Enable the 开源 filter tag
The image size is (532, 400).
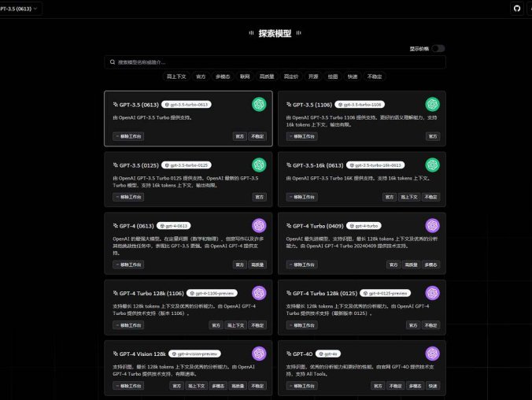click(313, 76)
